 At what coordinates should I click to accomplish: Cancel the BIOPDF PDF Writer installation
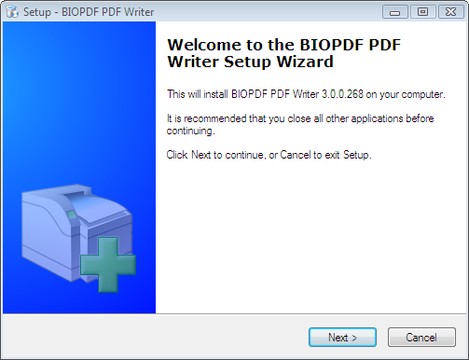[421, 337]
